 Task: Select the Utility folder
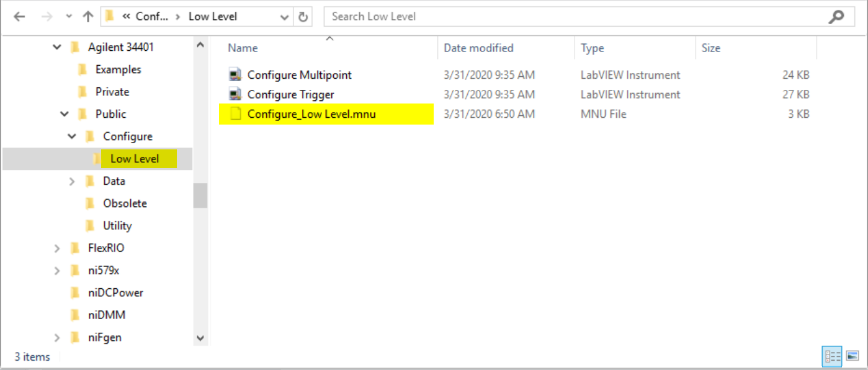point(117,226)
